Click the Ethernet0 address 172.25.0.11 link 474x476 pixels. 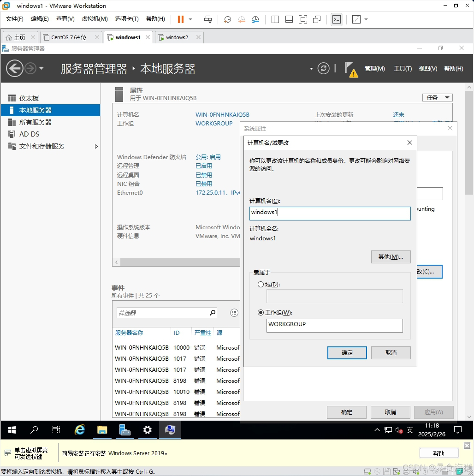tap(218, 193)
